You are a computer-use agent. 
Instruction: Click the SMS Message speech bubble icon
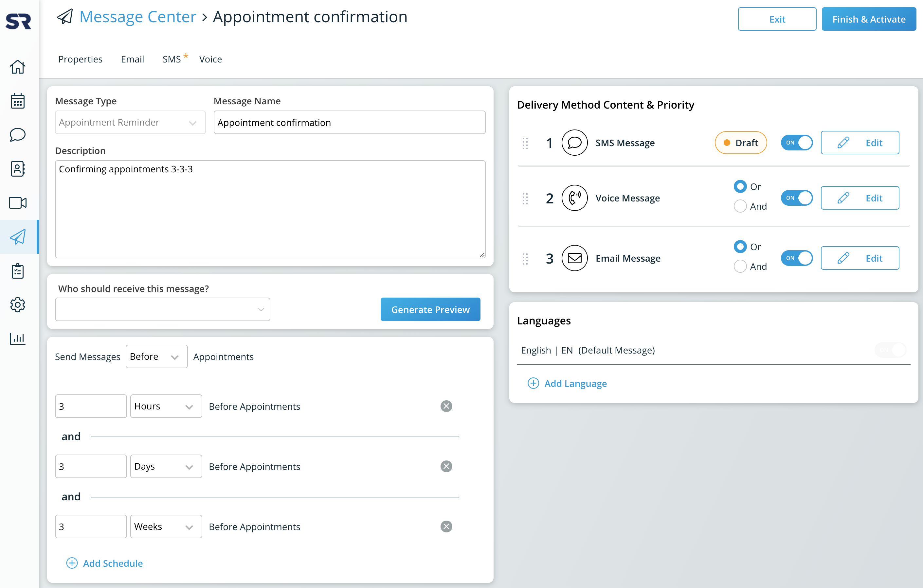(x=574, y=143)
